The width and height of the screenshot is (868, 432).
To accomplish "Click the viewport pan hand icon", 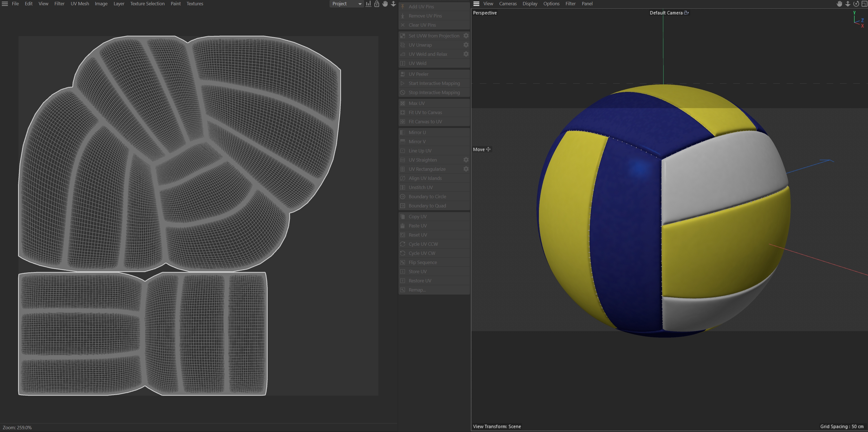I will click(x=839, y=4).
